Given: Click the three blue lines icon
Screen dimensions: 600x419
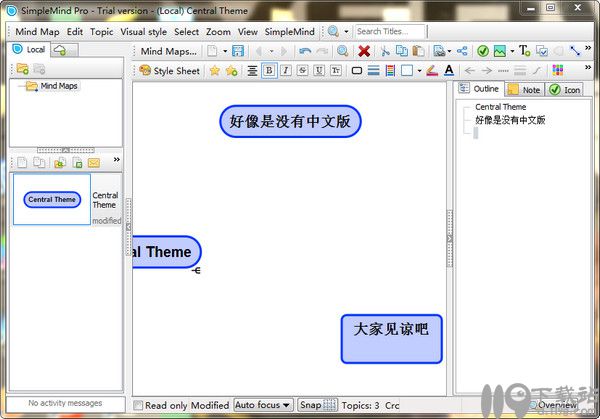Looking at the screenshot, I should (373, 70).
